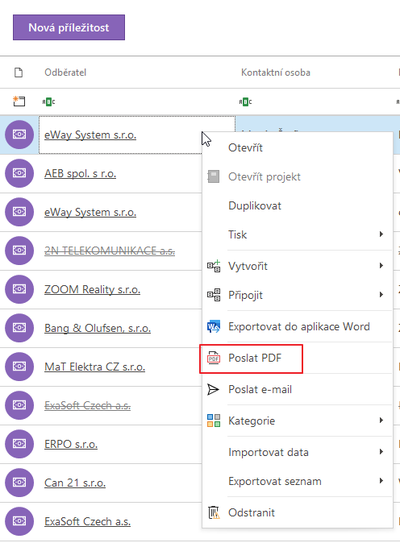Click the Nová příležitost button

pos(69,27)
